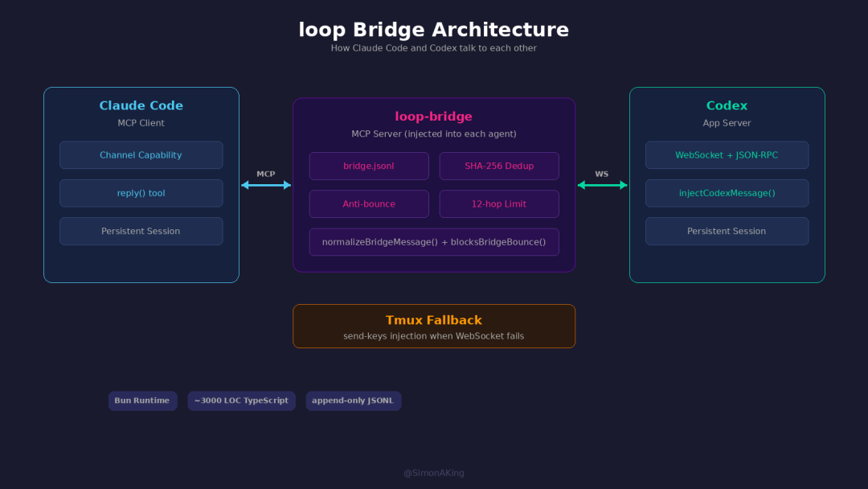
Task: Click the bridge.jsonl box
Action: pyautogui.click(x=369, y=166)
